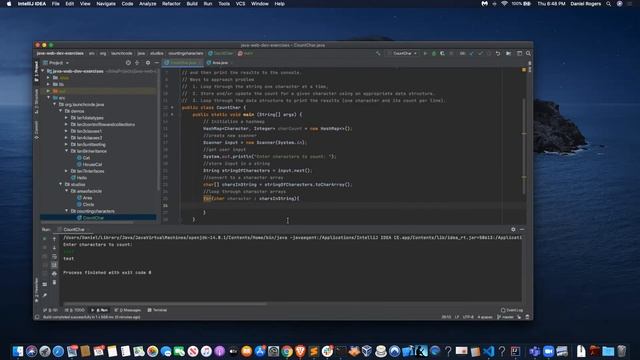
Task: Click the Rollback undo arrow icon
Action: [498, 53]
